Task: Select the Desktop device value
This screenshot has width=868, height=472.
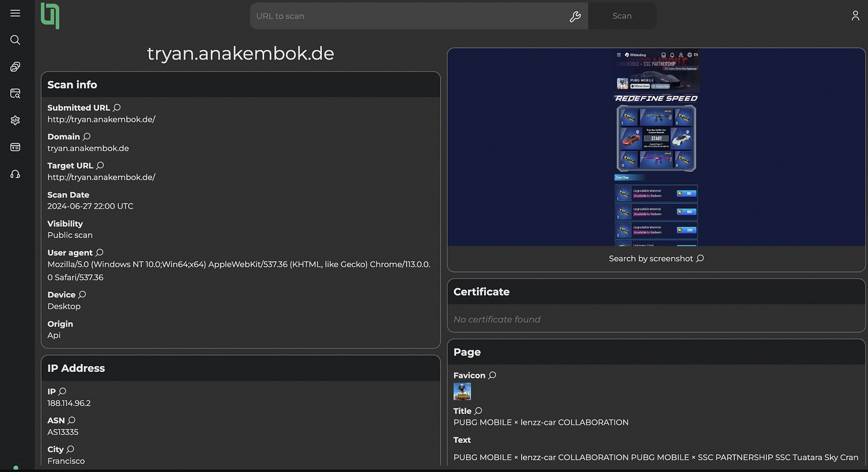Action: tap(64, 307)
